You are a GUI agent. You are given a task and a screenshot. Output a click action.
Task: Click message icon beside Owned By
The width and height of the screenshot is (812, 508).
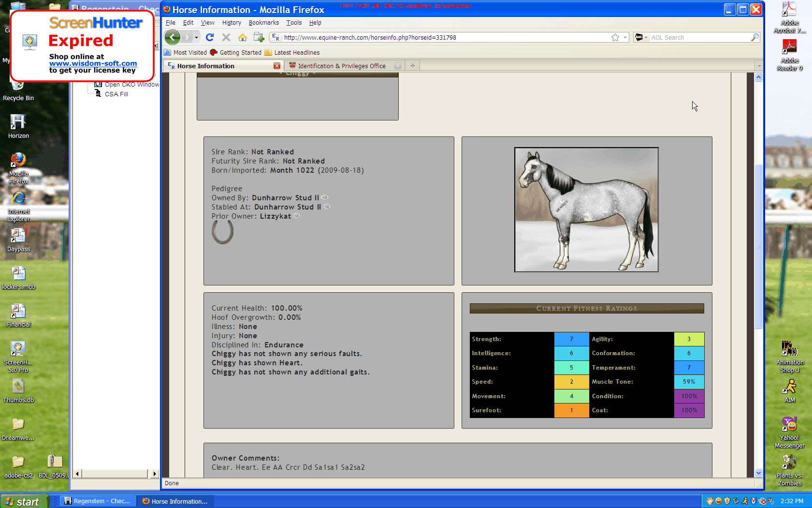[x=325, y=197]
